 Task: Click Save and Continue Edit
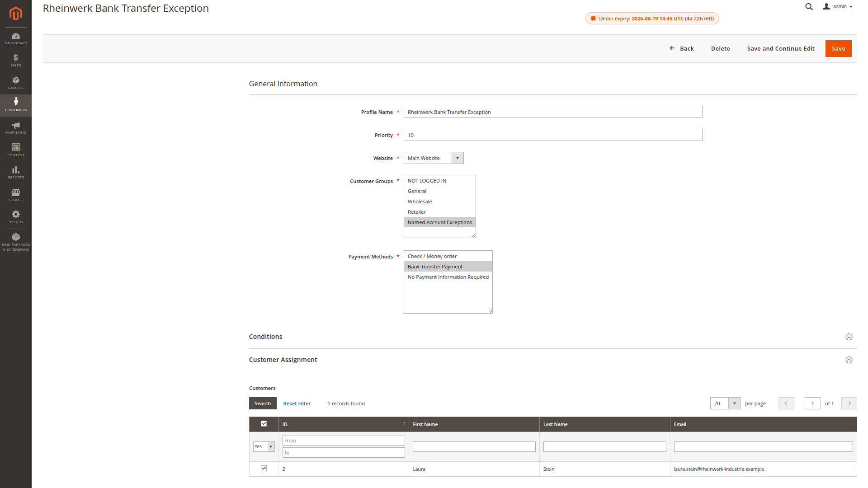tap(781, 48)
